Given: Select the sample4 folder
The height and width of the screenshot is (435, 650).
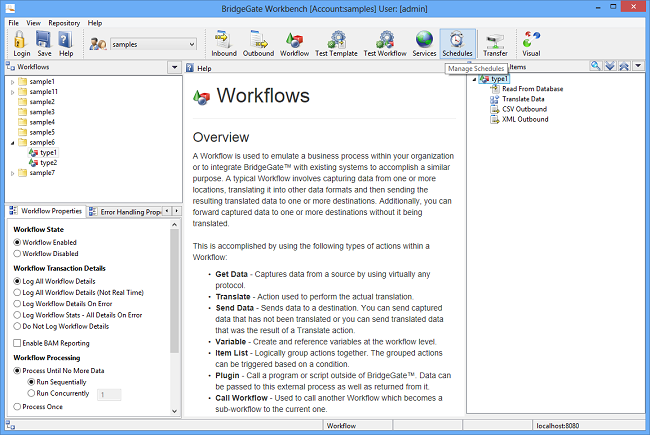Looking at the screenshot, I should click(x=36, y=122).
